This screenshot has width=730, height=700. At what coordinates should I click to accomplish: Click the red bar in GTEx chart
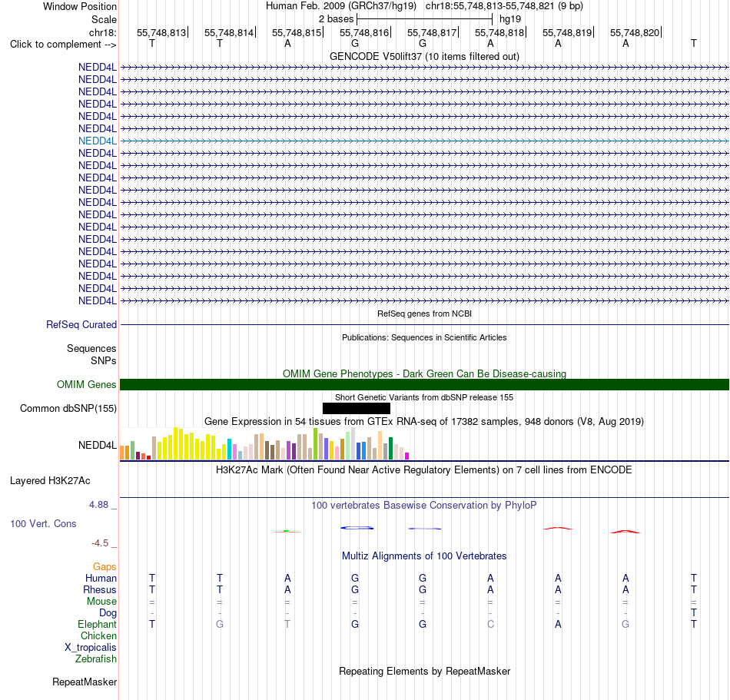click(148, 457)
